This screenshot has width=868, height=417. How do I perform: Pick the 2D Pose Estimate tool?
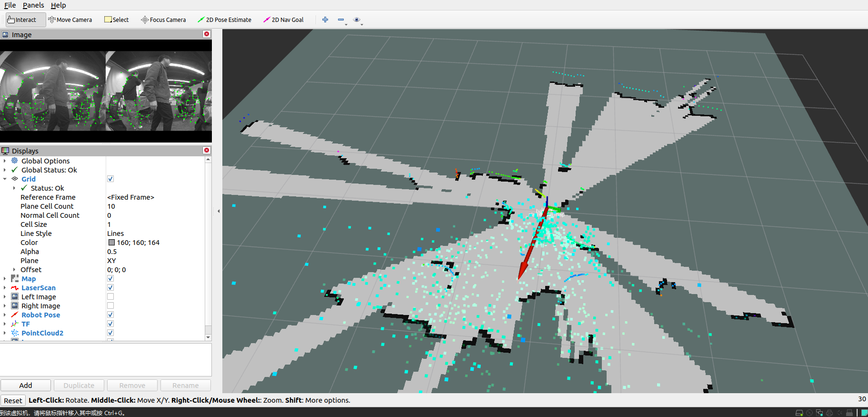(224, 20)
